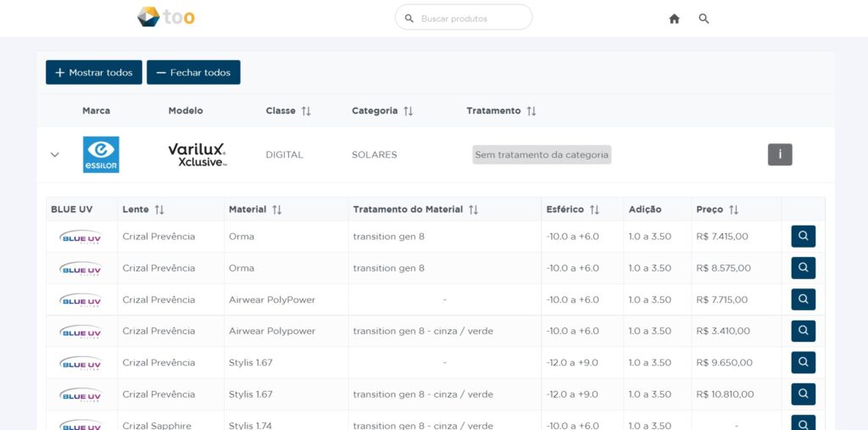Sort by Tratamento do Material column
868x430 pixels.
tap(473, 209)
